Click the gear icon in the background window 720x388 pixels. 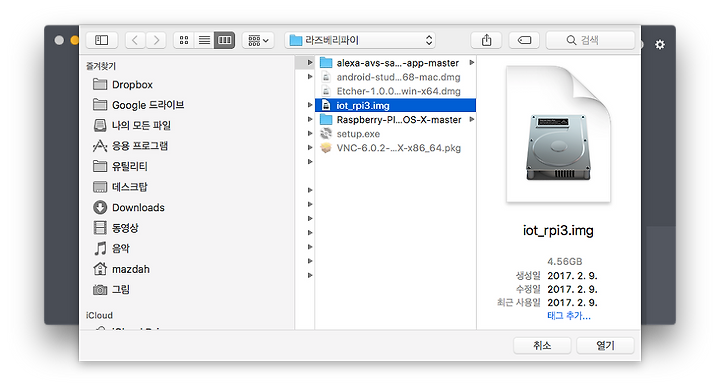tap(660, 45)
